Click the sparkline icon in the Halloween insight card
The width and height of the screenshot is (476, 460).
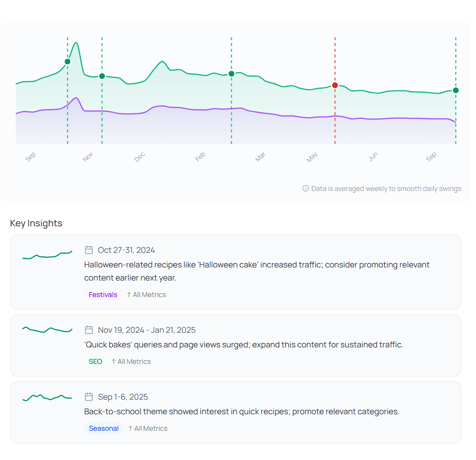pyautogui.click(x=47, y=254)
